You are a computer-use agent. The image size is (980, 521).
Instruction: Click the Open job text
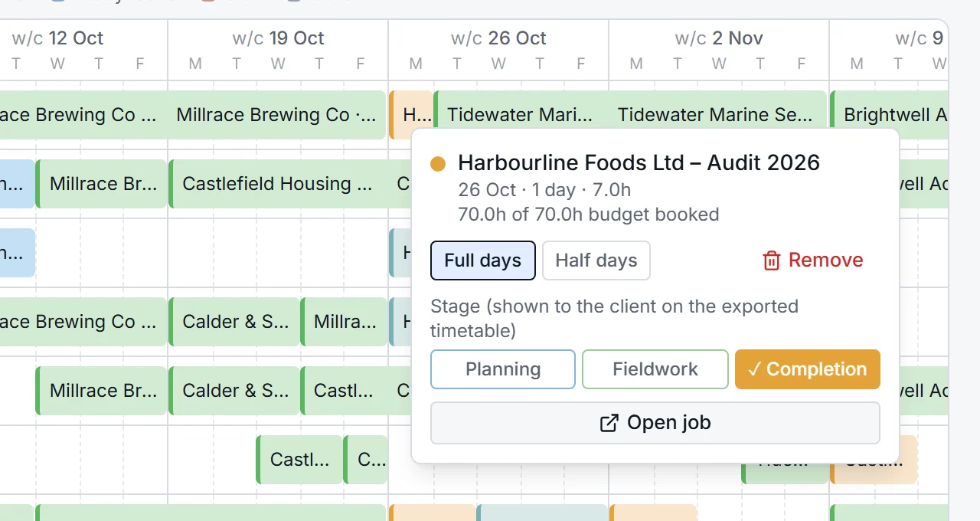click(669, 423)
